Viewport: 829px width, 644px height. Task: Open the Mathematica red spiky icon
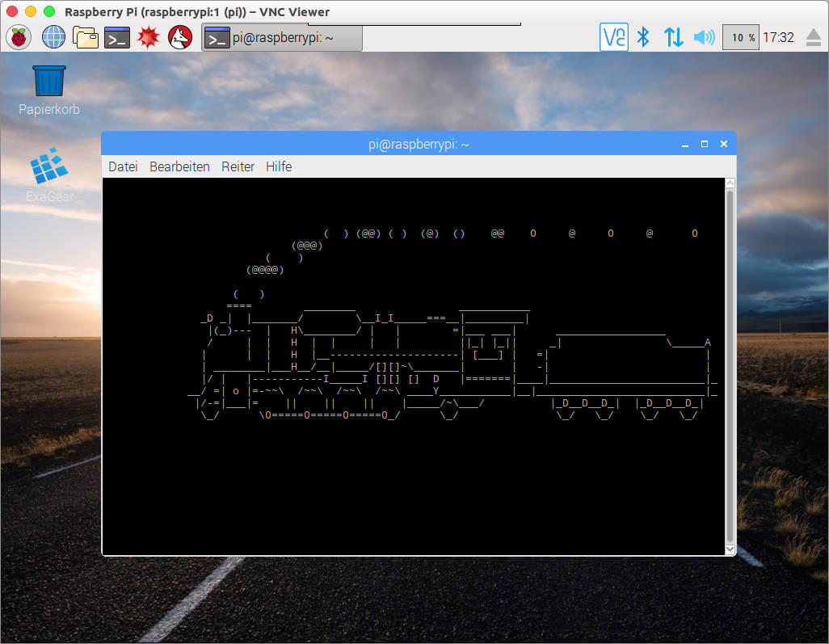148,37
